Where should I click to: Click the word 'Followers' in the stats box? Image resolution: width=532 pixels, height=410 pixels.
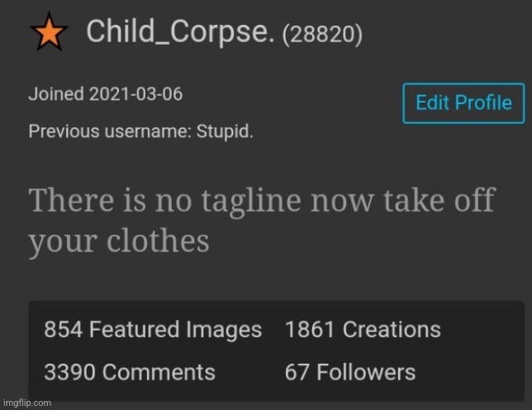(x=365, y=373)
